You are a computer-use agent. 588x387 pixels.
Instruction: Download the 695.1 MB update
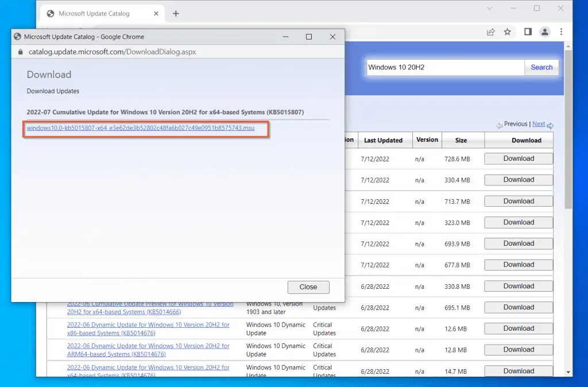pyautogui.click(x=519, y=307)
